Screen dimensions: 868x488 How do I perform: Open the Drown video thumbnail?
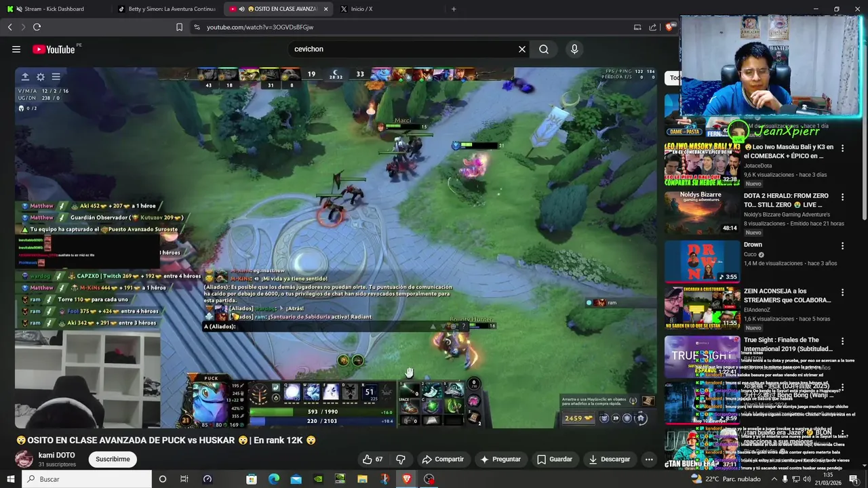(702, 261)
